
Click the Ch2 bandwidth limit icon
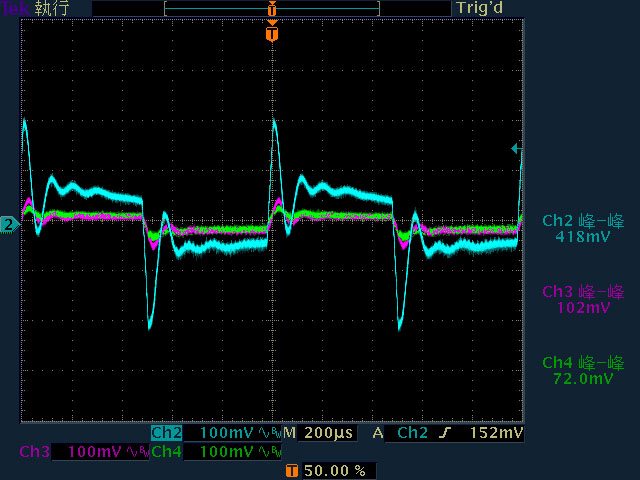coord(269,433)
